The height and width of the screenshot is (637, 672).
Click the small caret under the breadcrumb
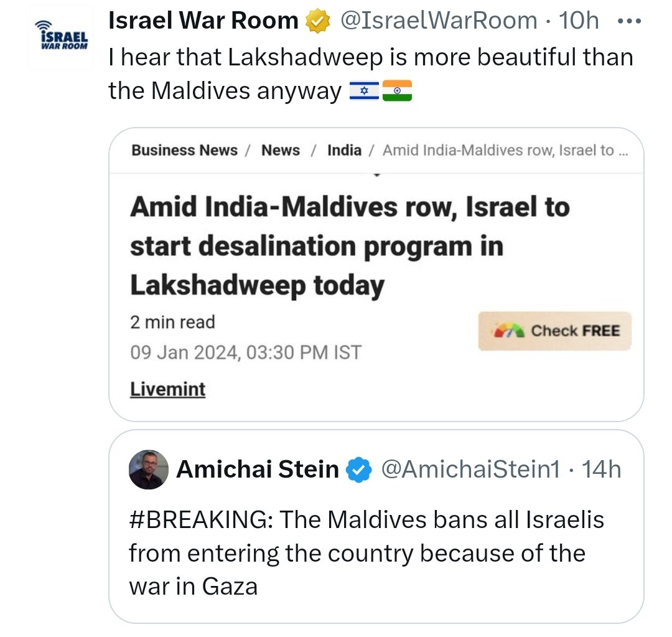(x=376, y=175)
